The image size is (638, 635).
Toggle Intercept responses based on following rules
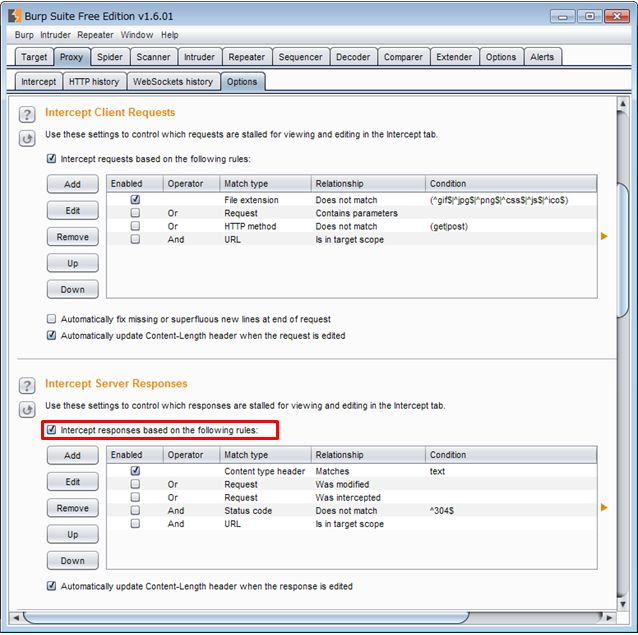[x=51, y=430]
